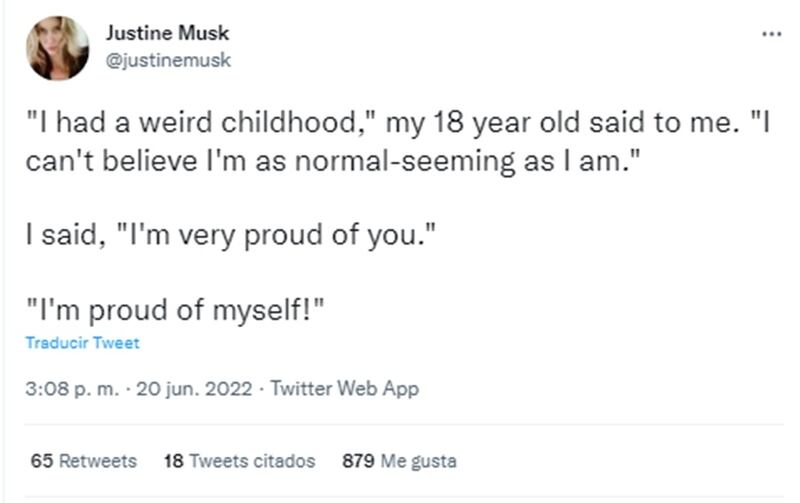Show the 18 Tweets citados
800x503 pixels.
point(239,461)
